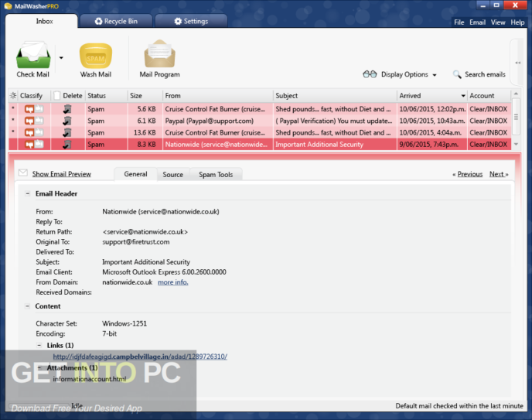Image resolution: width=532 pixels, height=420 pixels.
Task: Sort by the From column header
Action: 217,96
